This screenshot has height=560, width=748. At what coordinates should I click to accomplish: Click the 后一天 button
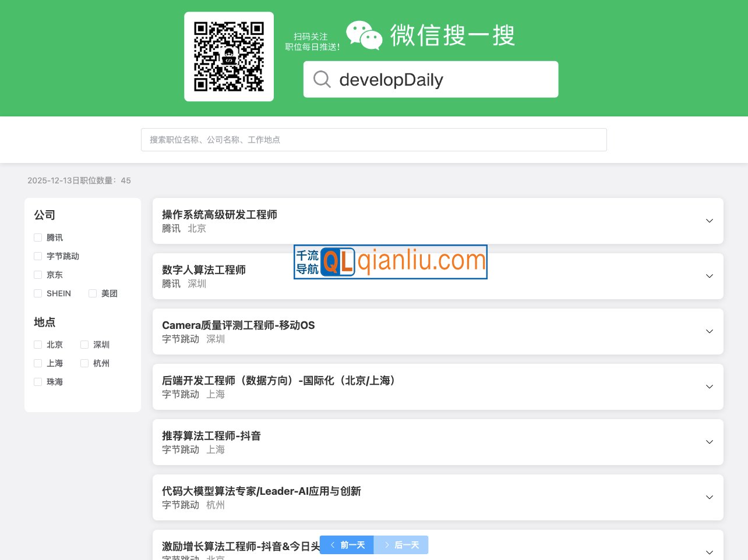click(x=401, y=545)
